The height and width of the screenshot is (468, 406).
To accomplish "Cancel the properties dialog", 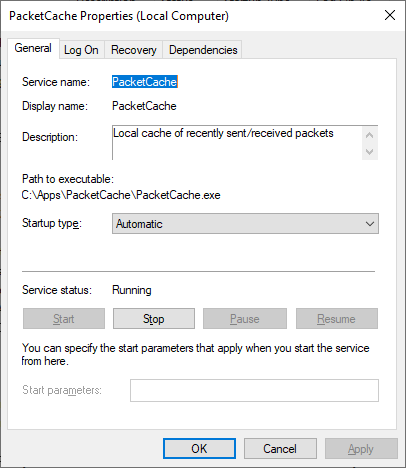I will [x=280, y=449].
